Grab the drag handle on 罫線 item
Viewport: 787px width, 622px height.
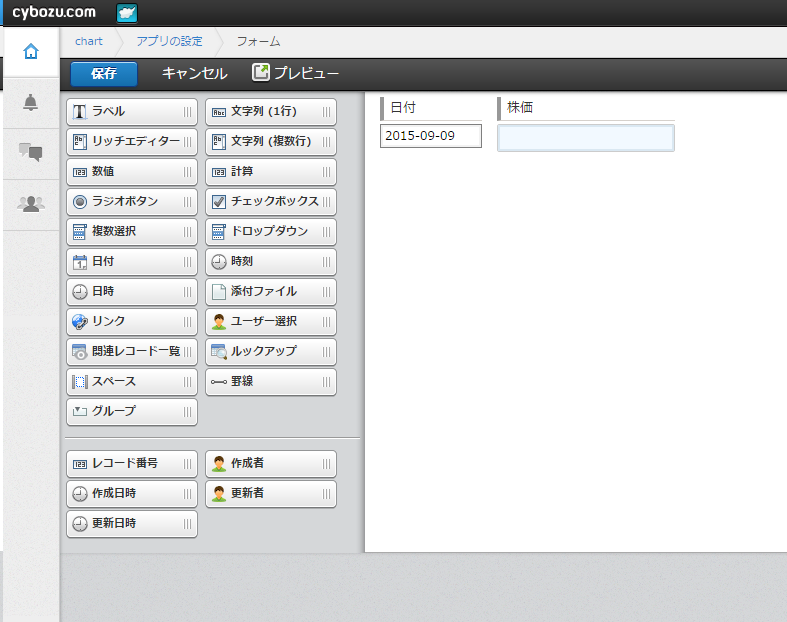326,382
